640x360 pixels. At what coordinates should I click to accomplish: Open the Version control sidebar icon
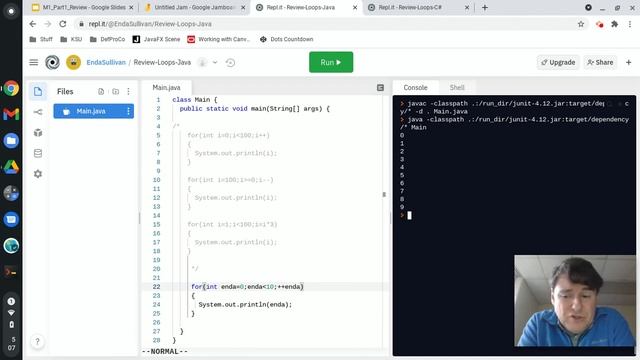point(38,112)
